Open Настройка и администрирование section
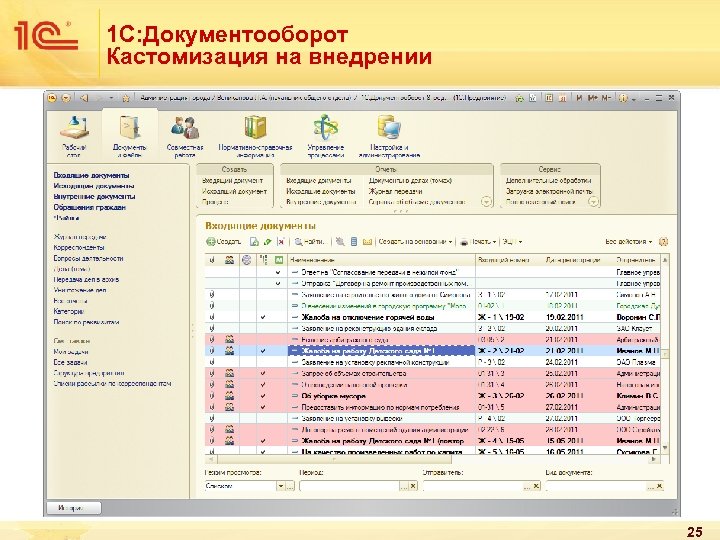Screen dimensions: 720x540 click(389, 134)
